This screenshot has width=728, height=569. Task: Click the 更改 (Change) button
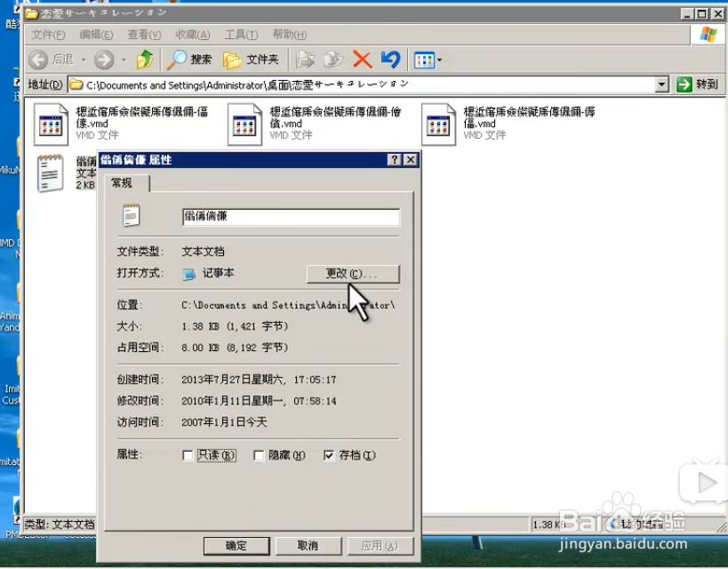[x=352, y=273]
